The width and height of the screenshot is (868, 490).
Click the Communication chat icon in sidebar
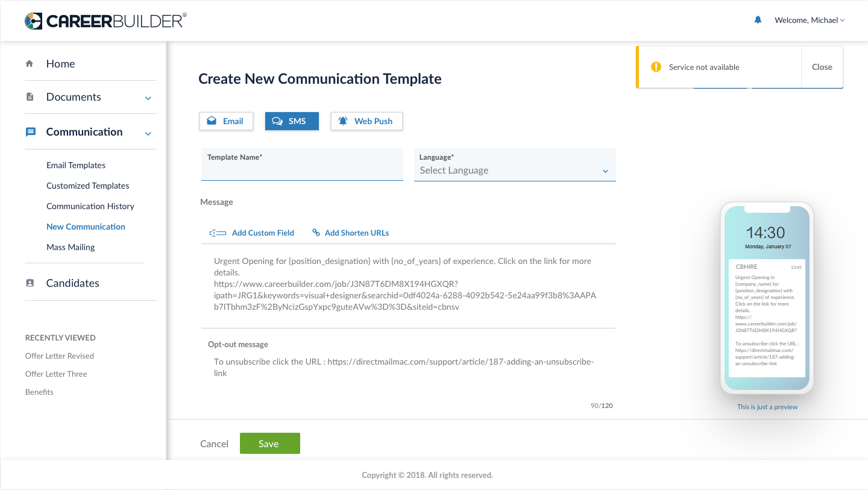pyautogui.click(x=30, y=132)
